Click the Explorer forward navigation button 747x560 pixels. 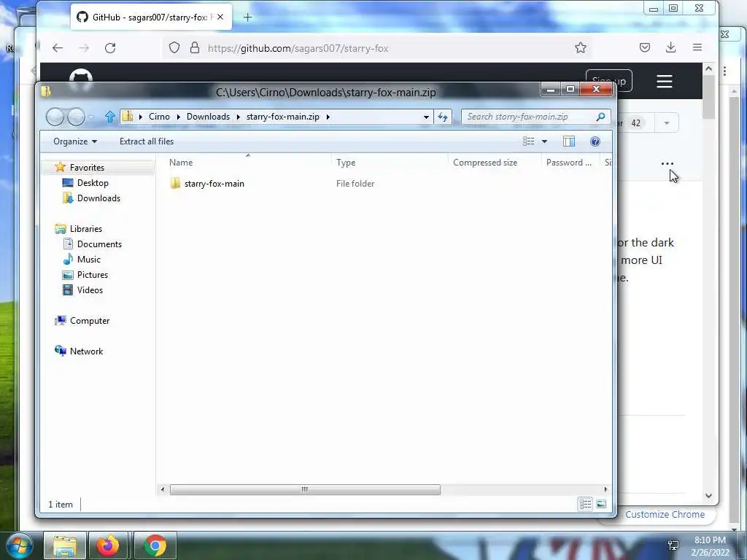coord(76,117)
